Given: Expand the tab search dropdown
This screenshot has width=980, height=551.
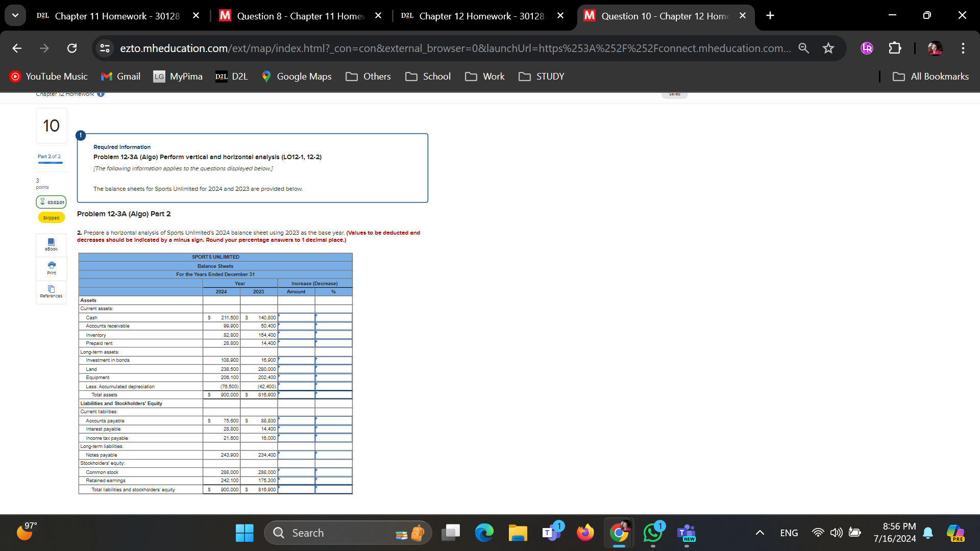Looking at the screenshot, I should [15, 15].
